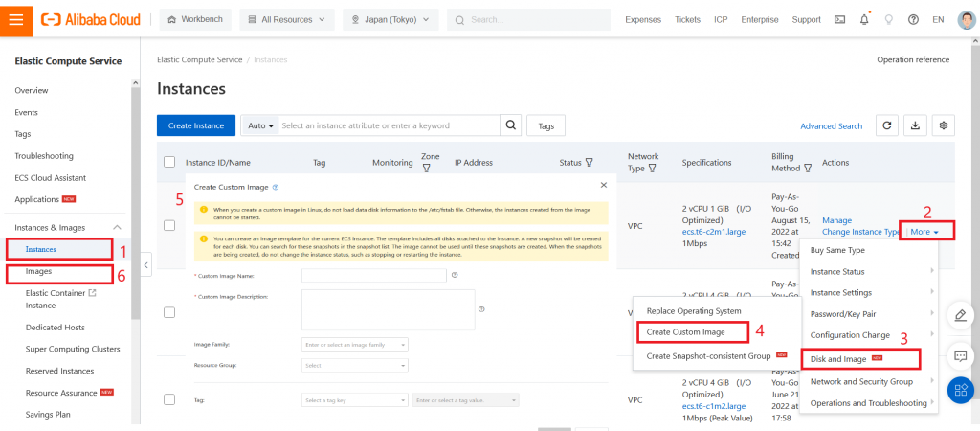This screenshot has width=980, height=431.
Task: Open the tag value dropdown
Action: [466, 400]
